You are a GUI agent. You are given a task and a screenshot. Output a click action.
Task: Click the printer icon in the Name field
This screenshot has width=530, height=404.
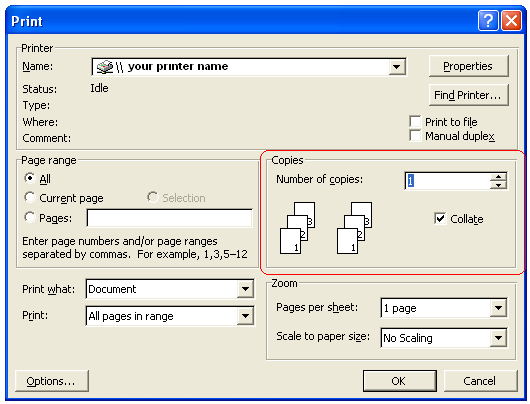[104, 67]
